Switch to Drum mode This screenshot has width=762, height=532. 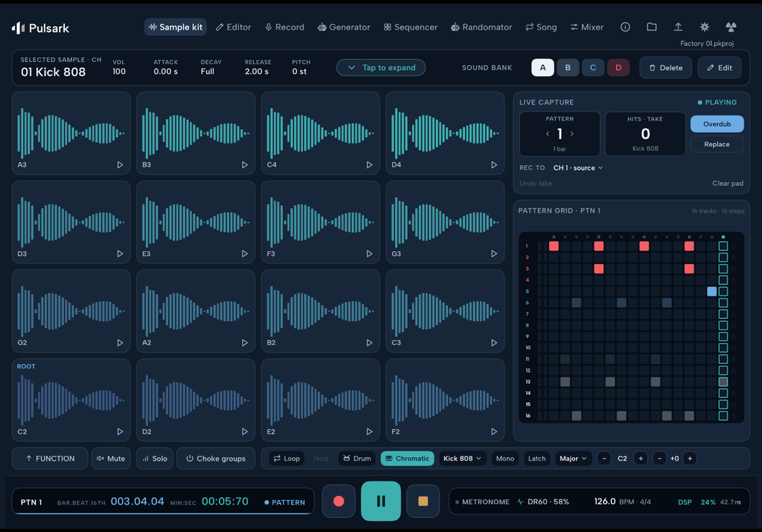pyautogui.click(x=357, y=458)
